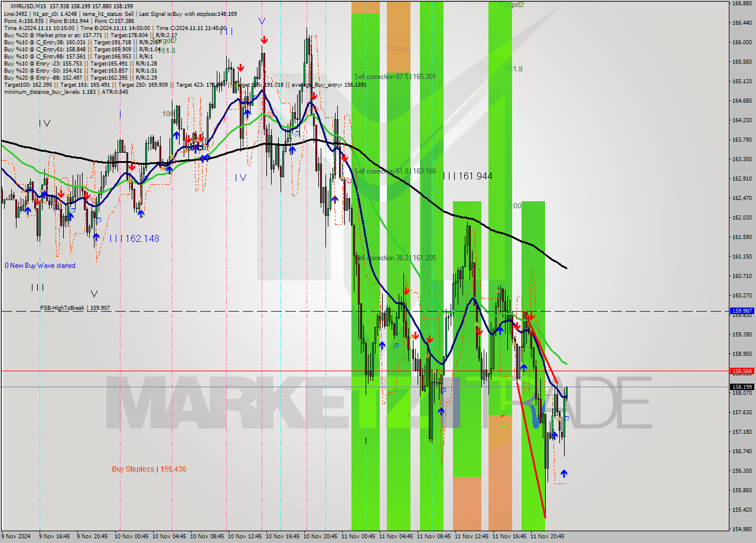
Task: Click the '11 Nov 04:45' time axis label
Action: (396, 537)
